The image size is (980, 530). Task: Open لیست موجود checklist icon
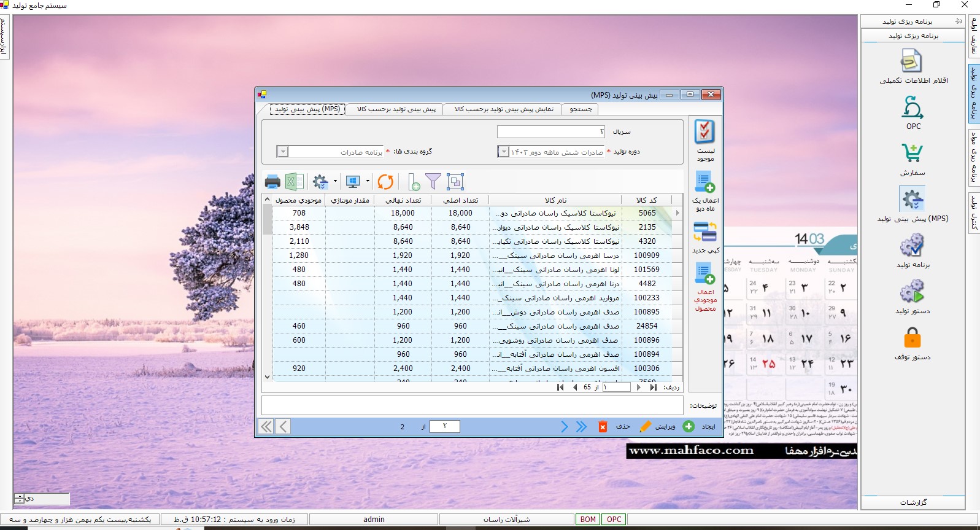[x=704, y=132]
